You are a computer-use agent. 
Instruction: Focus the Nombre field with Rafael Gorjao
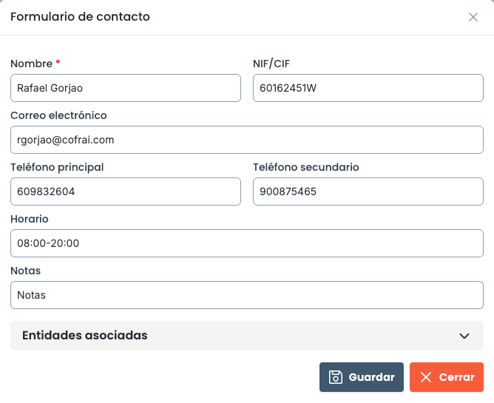click(125, 88)
